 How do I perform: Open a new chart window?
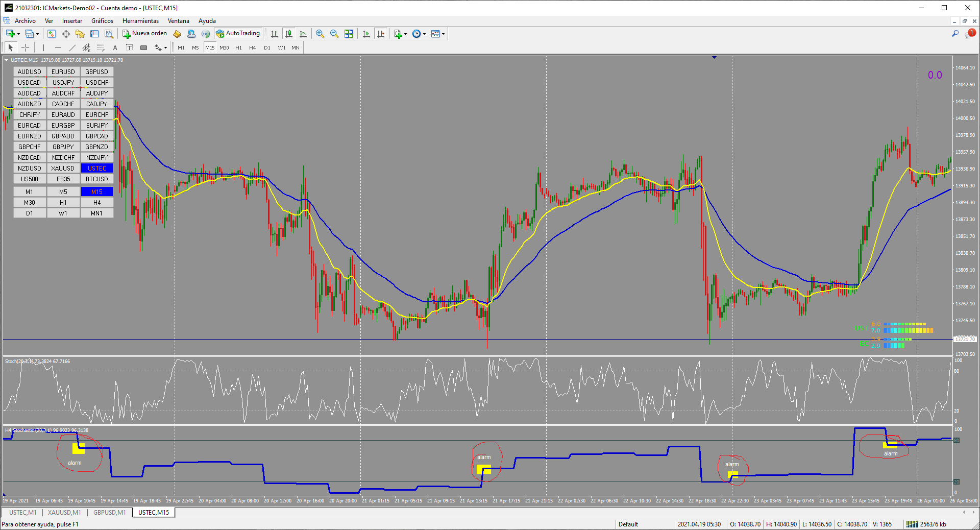coord(10,34)
